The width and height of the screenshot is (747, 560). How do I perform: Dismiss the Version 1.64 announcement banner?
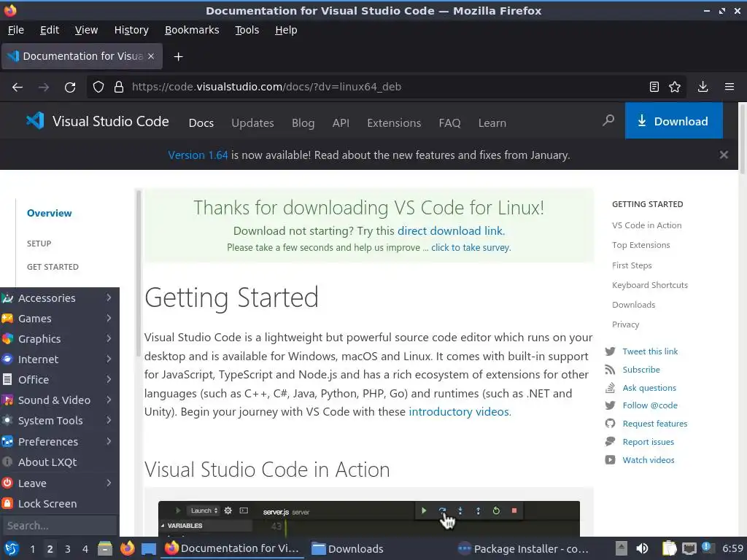tap(724, 155)
